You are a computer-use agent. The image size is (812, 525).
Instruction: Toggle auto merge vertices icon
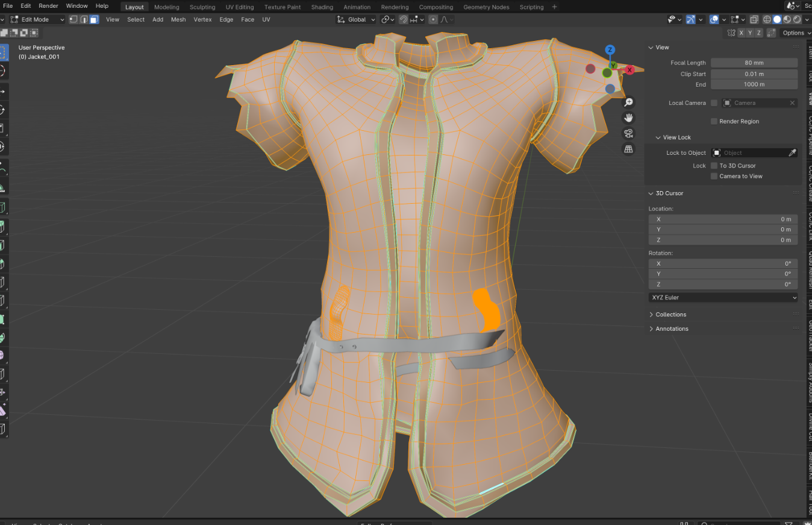(772, 33)
